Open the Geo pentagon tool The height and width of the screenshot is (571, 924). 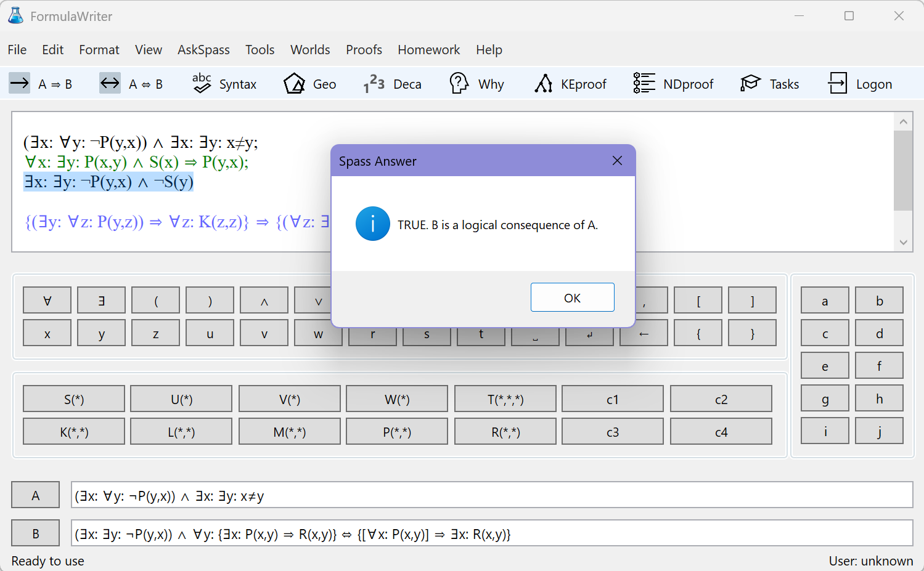click(x=309, y=84)
